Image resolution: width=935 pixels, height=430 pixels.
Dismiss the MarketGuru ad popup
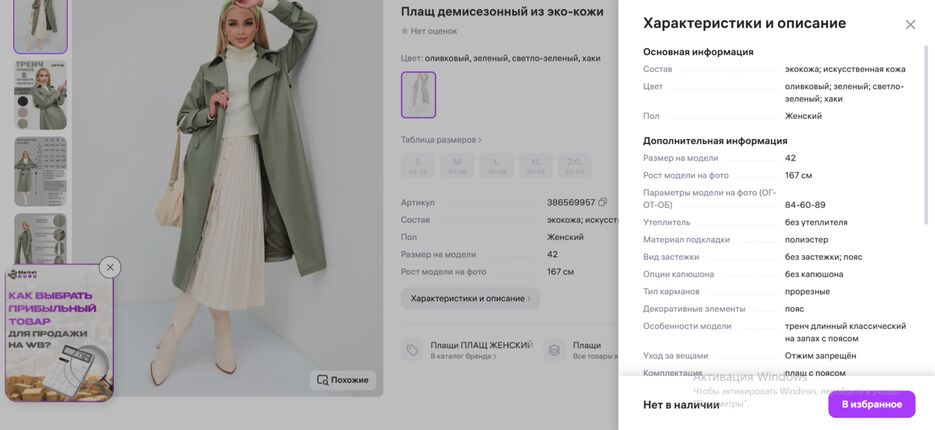coord(110,268)
